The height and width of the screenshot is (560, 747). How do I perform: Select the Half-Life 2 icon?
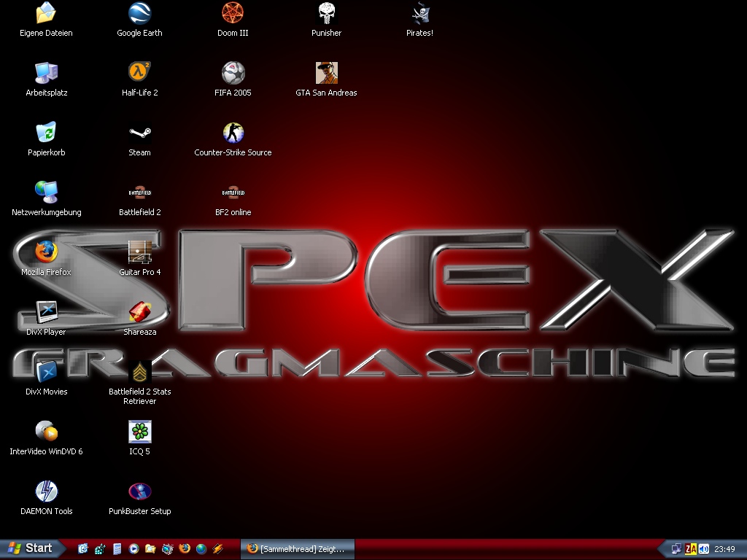pyautogui.click(x=139, y=73)
